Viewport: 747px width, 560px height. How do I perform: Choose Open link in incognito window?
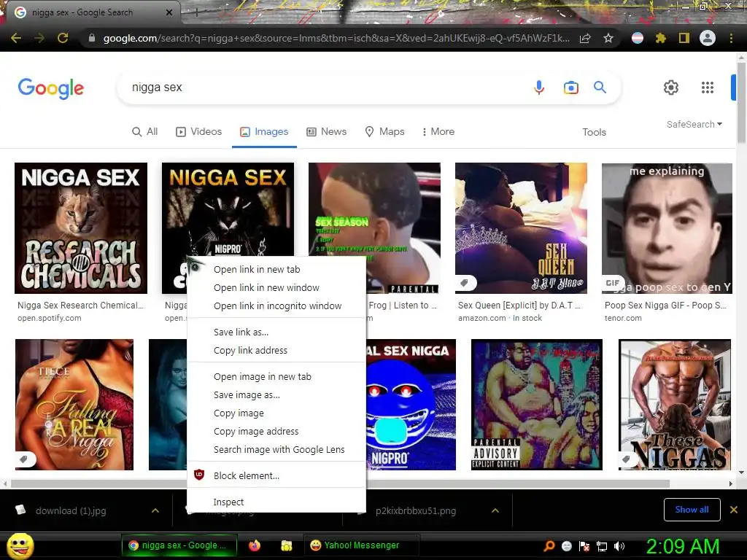(276, 306)
